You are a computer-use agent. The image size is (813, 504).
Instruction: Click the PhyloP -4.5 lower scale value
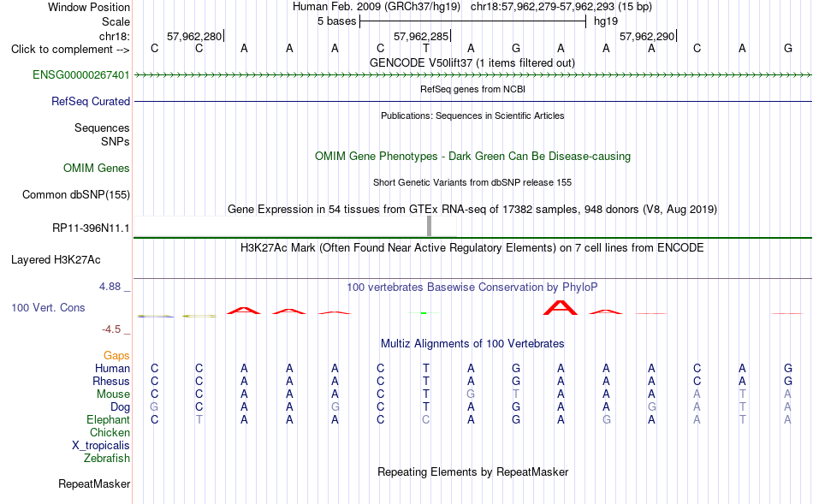pyautogui.click(x=111, y=329)
